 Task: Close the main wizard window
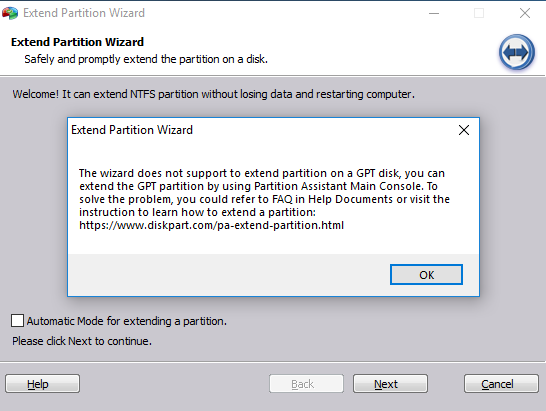pyautogui.click(x=525, y=13)
